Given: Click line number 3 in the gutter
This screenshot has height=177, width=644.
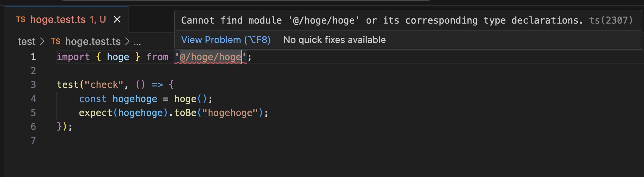Looking at the screenshot, I should click(33, 85).
